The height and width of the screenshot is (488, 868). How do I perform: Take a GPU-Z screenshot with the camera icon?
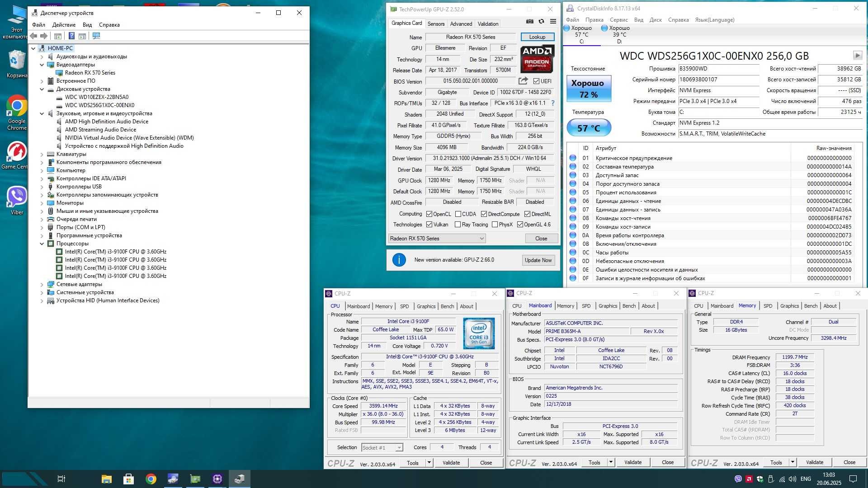point(530,21)
